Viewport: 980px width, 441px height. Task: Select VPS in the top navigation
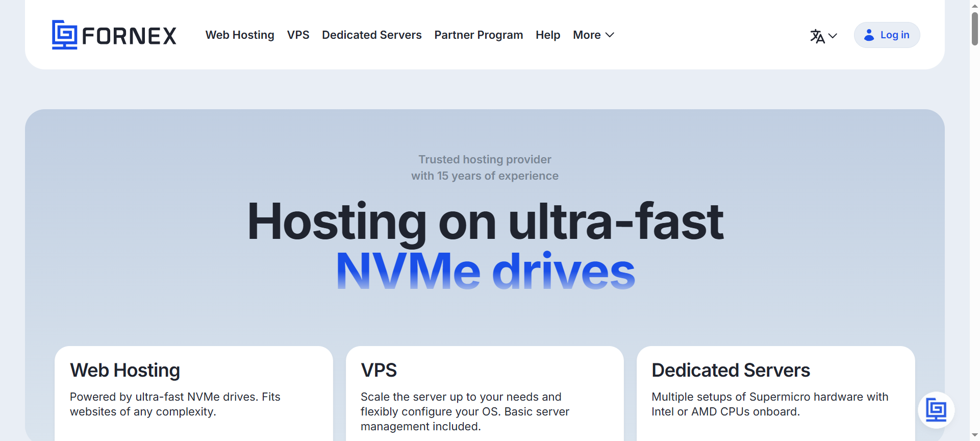[x=298, y=35]
